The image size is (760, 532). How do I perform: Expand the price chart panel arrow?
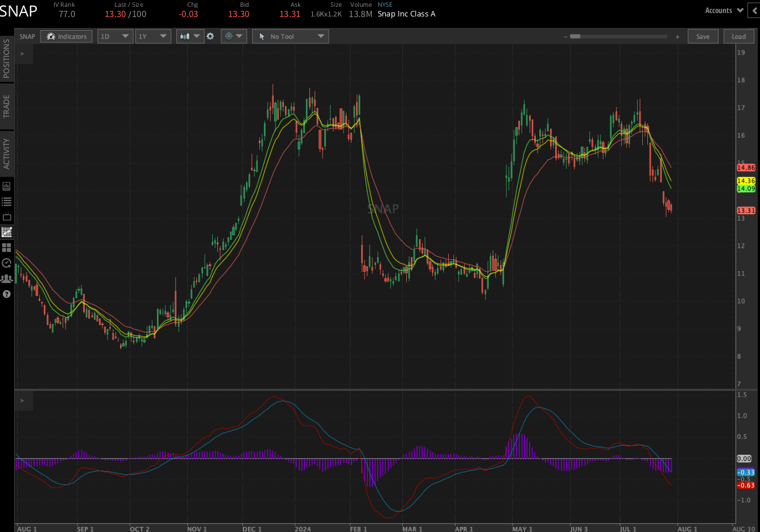pos(22,53)
